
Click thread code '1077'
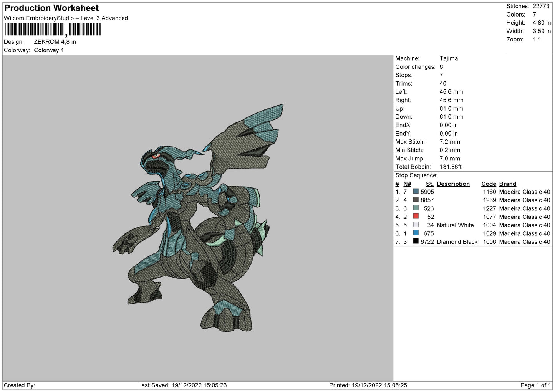click(x=489, y=217)
